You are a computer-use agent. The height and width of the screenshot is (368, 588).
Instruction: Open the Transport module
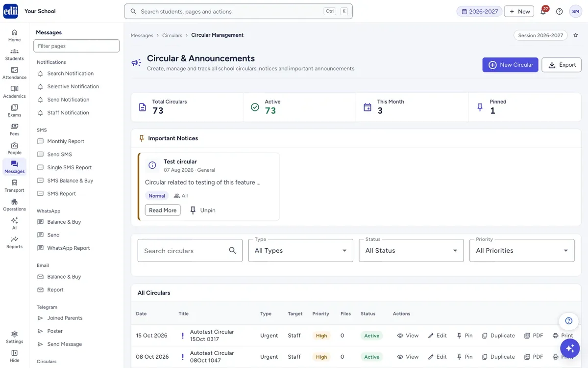14,186
